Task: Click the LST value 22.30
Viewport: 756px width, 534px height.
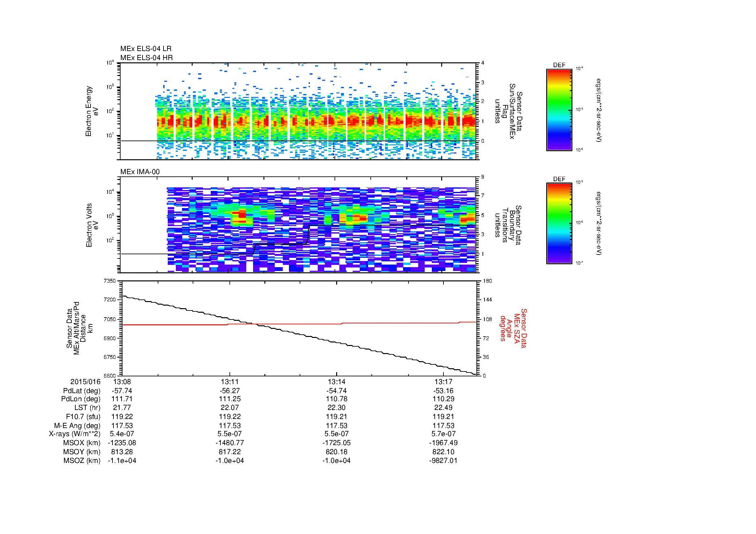Action: pyautogui.click(x=336, y=408)
